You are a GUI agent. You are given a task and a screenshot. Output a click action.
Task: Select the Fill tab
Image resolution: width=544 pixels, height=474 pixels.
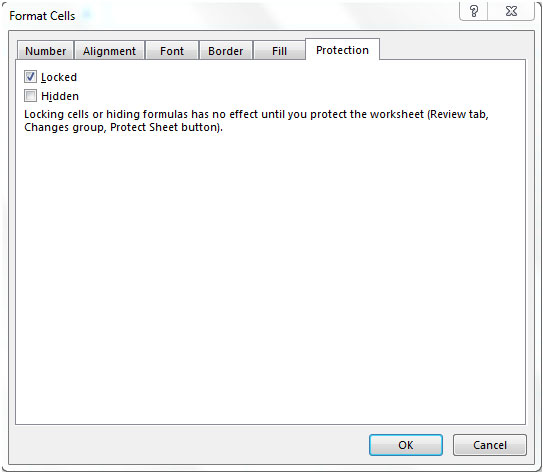279,51
